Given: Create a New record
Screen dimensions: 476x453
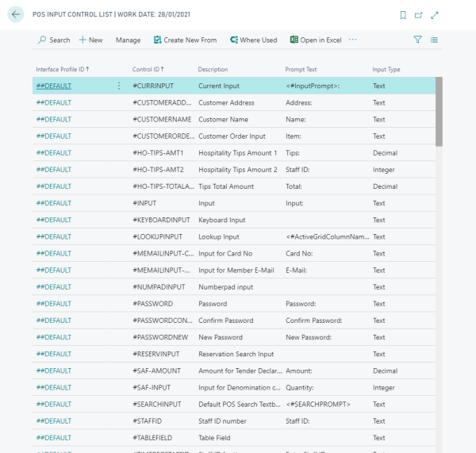Looking at the screenshot, I should point(90,40).
